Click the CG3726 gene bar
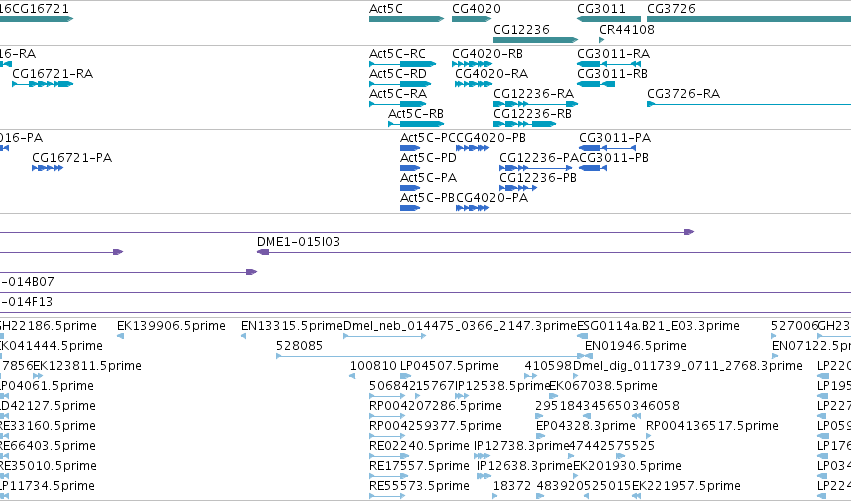 (749, 19)
